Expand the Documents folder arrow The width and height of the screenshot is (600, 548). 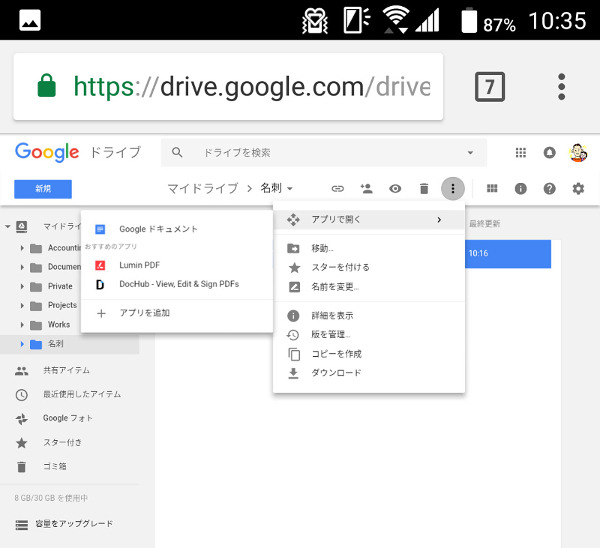[22, 267]
